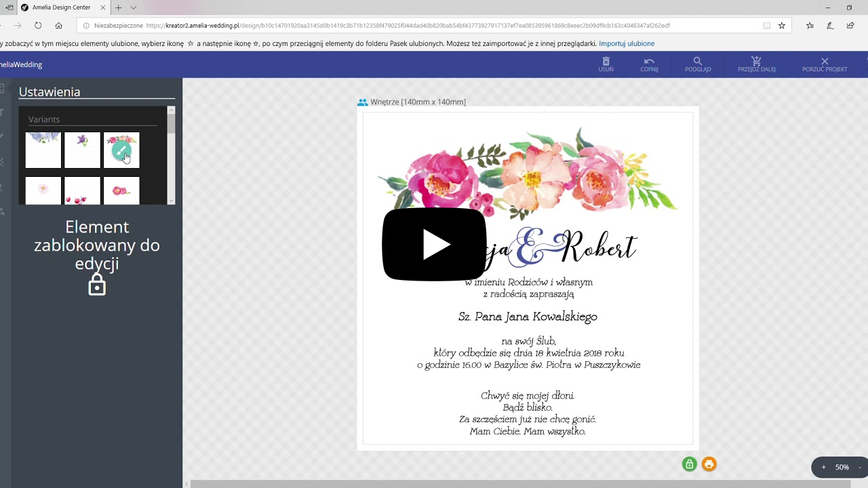
Task: Click the 'Chwyć się mojej dłoni.' line
Action: point(528,396)
